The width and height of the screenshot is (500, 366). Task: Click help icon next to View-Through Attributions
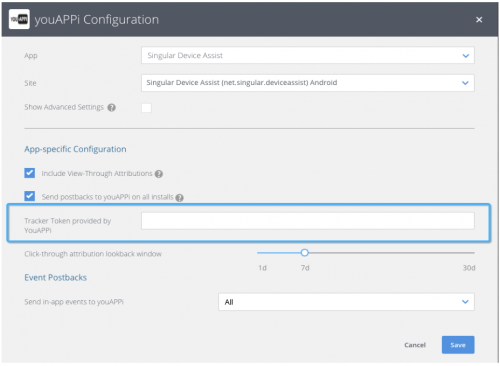159,174
